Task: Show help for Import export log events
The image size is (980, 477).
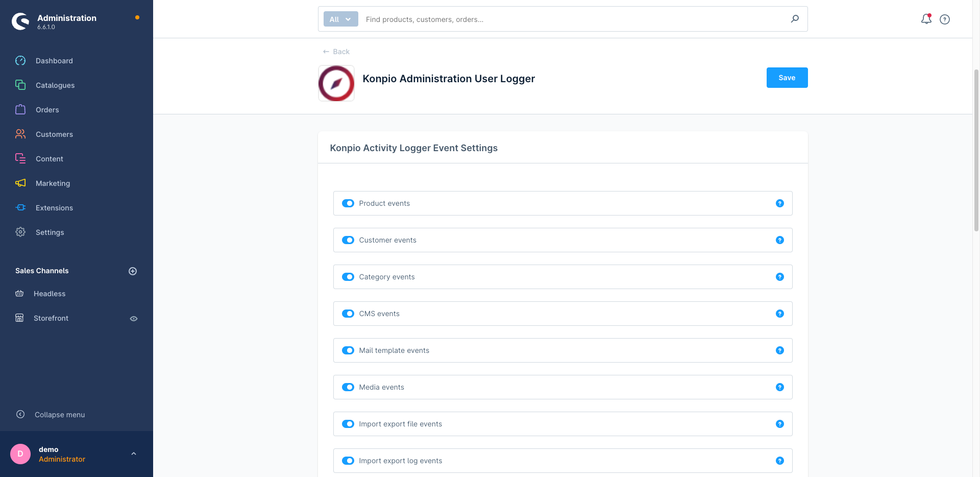Action: [x=780, y=461]
